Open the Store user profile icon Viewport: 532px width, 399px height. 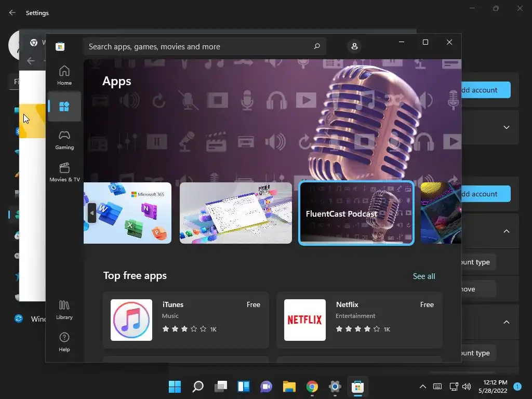354,46
